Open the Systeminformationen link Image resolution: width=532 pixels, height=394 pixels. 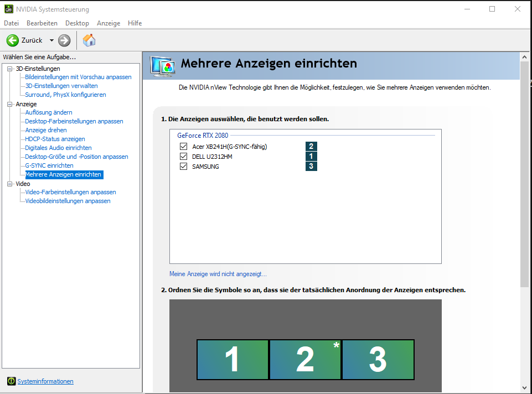[45, 381]
